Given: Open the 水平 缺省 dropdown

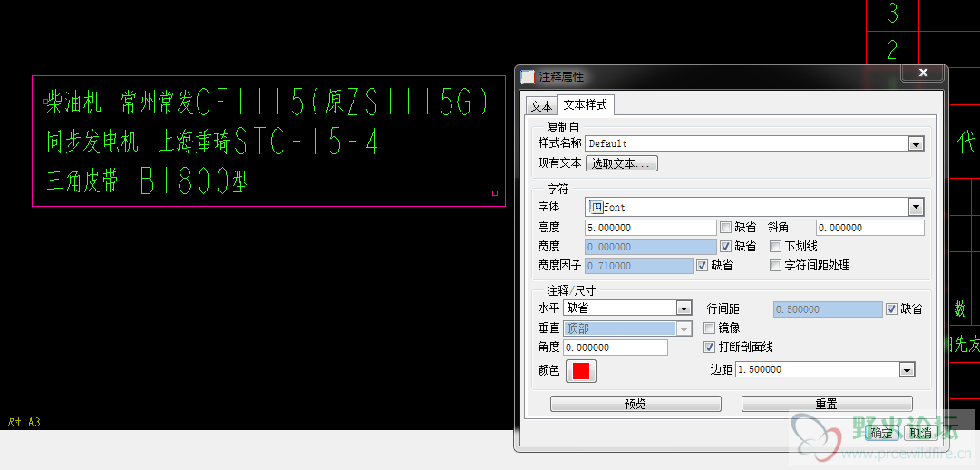Looking at the screenshot, I should 684,308.
